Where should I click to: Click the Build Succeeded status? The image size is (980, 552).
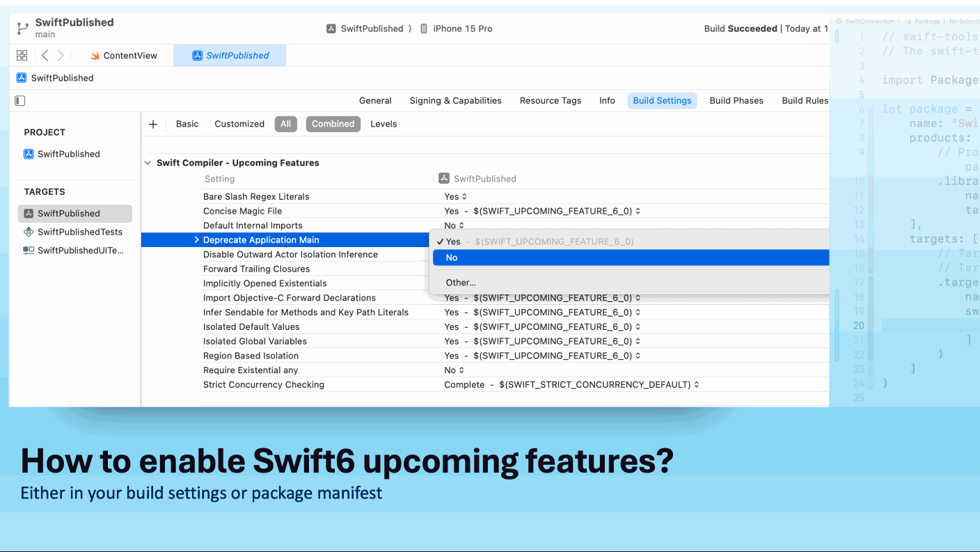[741, 29]
